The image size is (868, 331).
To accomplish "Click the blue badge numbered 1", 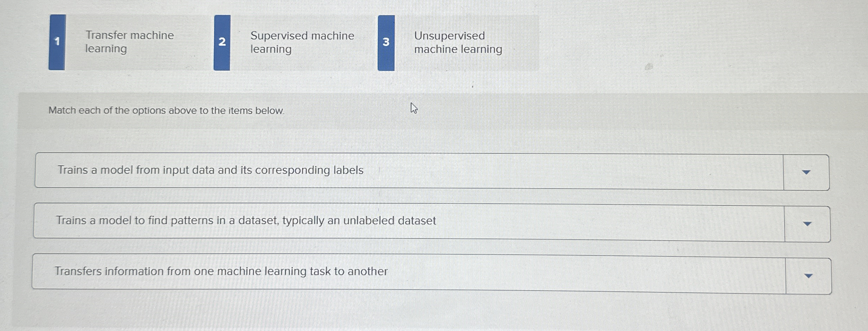I will tap(57, 42).
